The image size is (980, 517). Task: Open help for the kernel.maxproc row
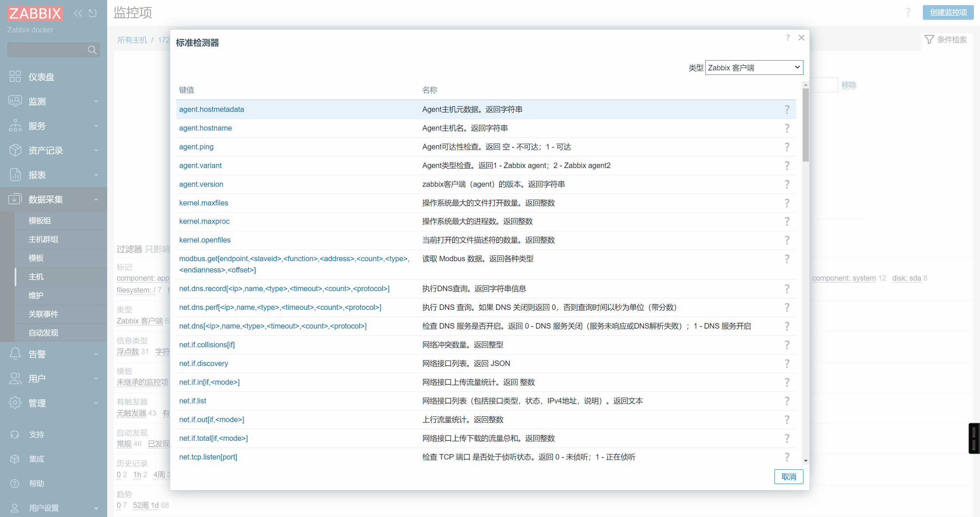click(x=787, y=221)
